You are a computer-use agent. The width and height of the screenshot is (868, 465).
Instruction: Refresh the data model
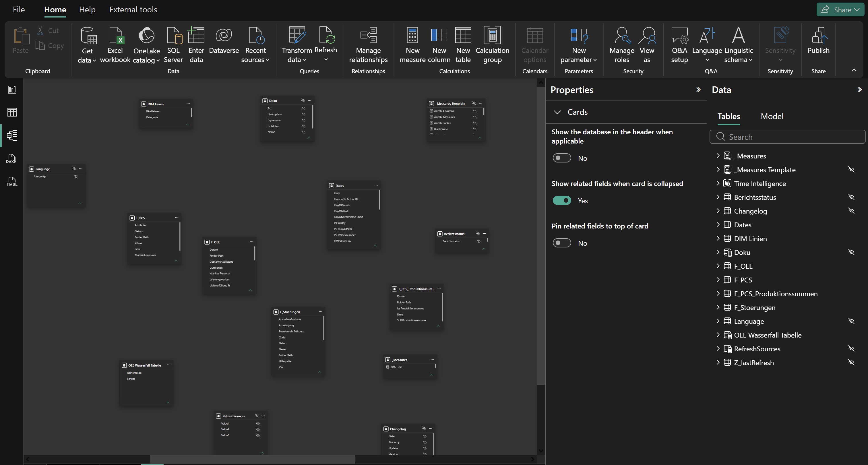(x=325, y=44)
